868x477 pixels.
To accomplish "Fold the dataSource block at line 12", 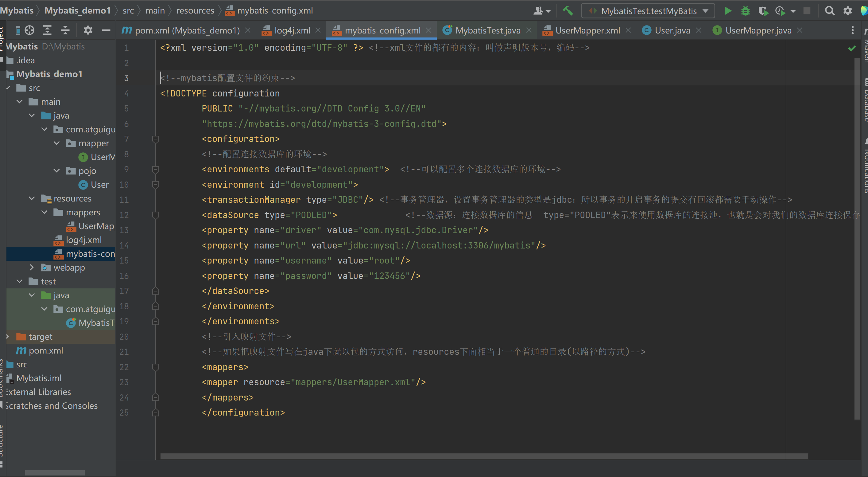I will point(155,215).
